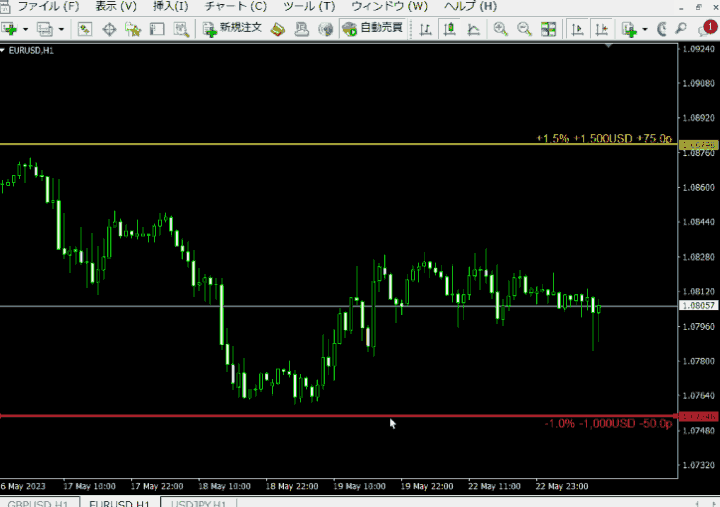Open the ファイル (F) menu
The height and width of the screenshot is (507, 720).
tap(48, 6)
